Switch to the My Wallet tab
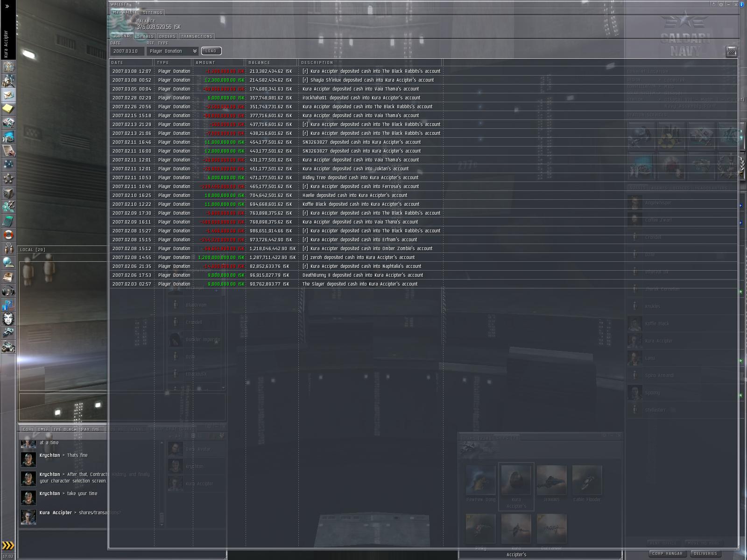Screen dimensions: 747x560 [125, 12]
